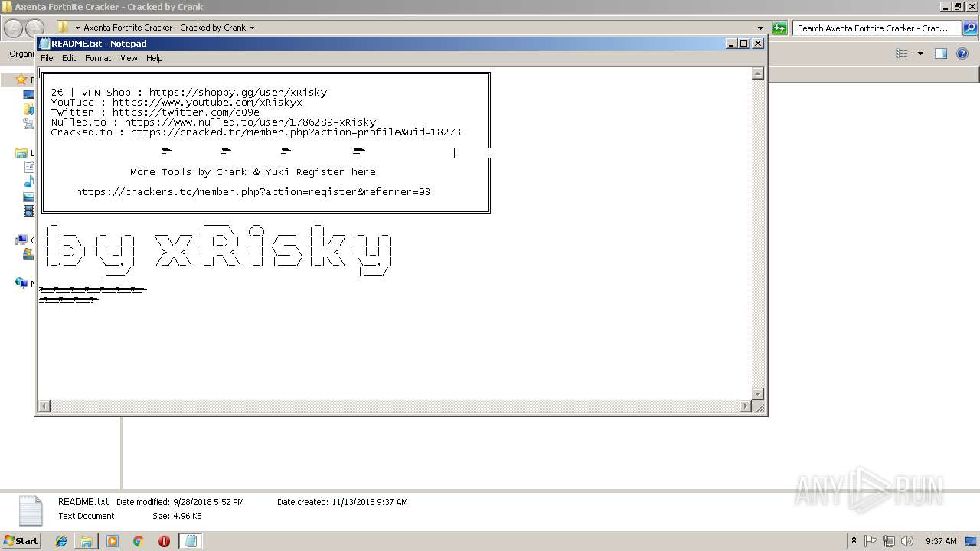
Task: Click the Cracked.to profile URL line
Action: (256, 132)
